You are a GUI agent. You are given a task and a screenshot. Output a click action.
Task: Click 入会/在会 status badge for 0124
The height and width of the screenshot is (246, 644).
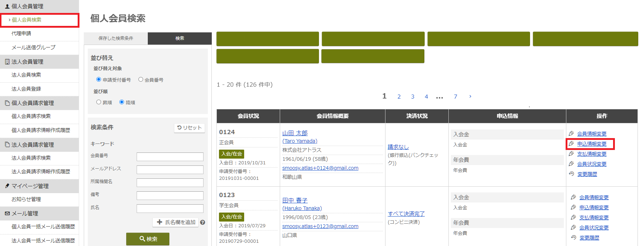coord(232,154)
